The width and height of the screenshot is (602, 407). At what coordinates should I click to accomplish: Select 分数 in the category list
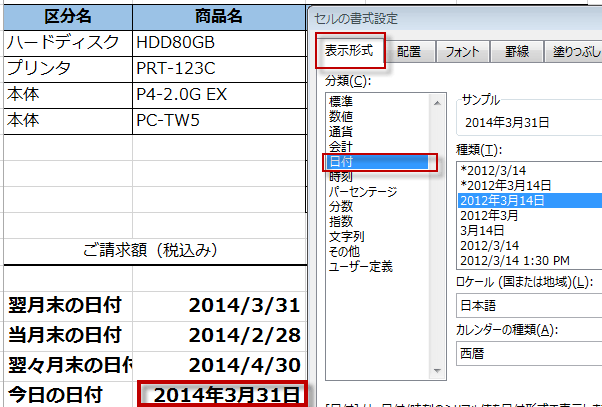378,207
